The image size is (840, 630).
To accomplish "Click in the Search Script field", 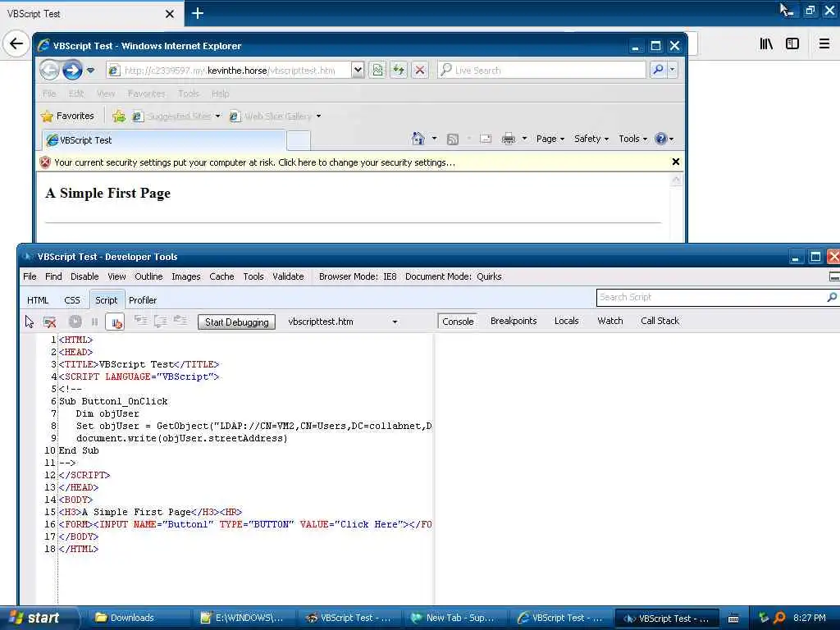I will 711,297.
